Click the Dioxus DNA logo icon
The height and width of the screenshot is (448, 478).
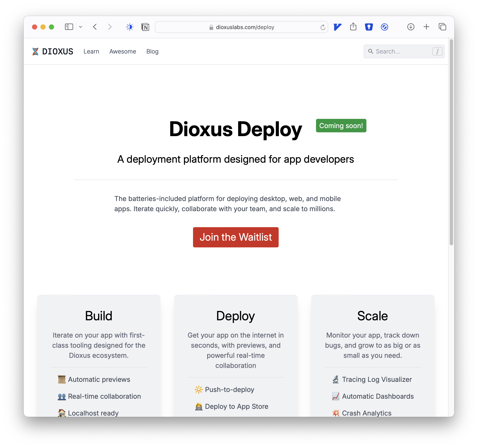(x=35, y=51)
